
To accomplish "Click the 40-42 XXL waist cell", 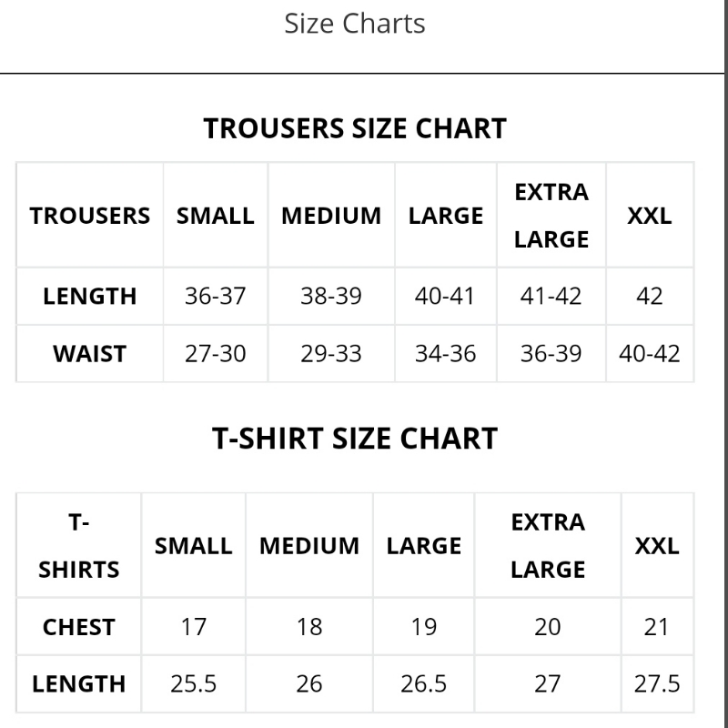I will (x=650, y=354).
